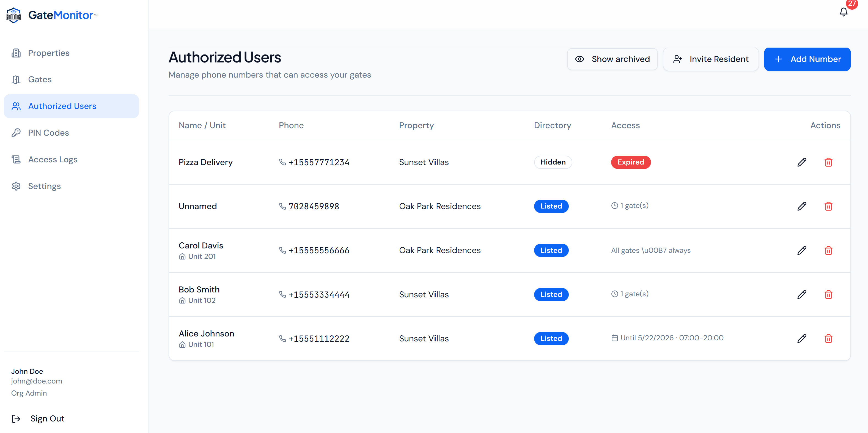Image resolution: width=868 pixels, height=433 pixels.
Task: Click the name Carol Davis
Action: [201, 245]
